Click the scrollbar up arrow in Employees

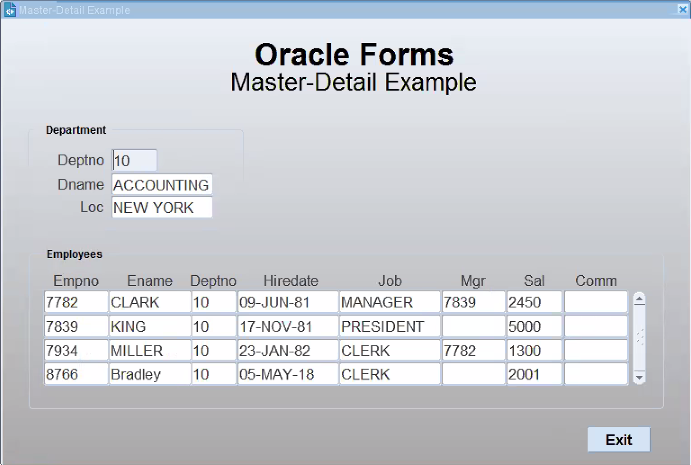[639, 300]
